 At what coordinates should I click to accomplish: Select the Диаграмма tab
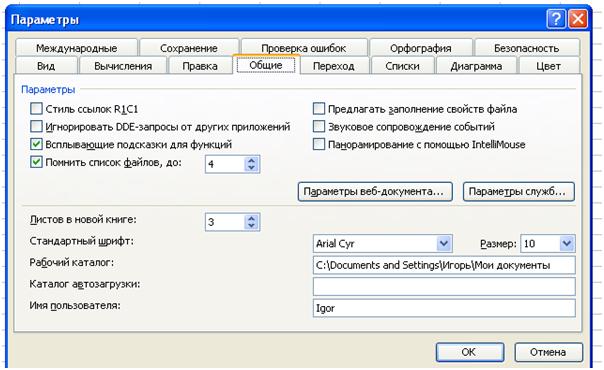[476, 66]
